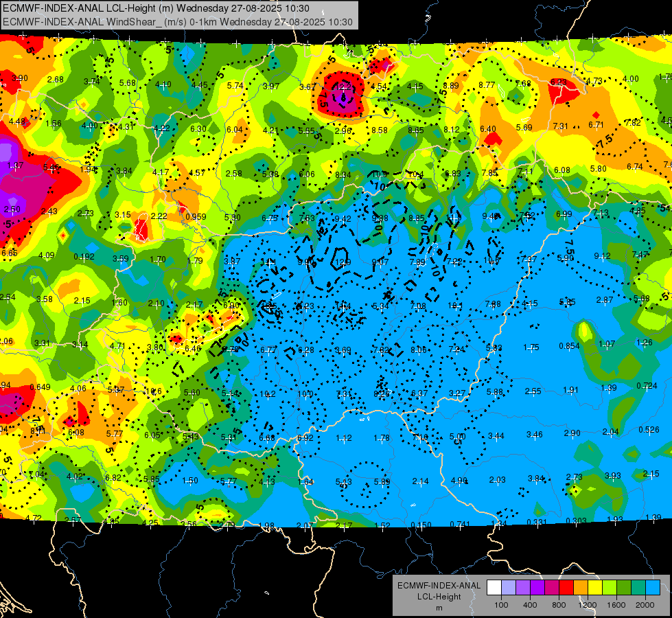
Task: Click the LCL-Height title line in header
Action: pos(156,8)
